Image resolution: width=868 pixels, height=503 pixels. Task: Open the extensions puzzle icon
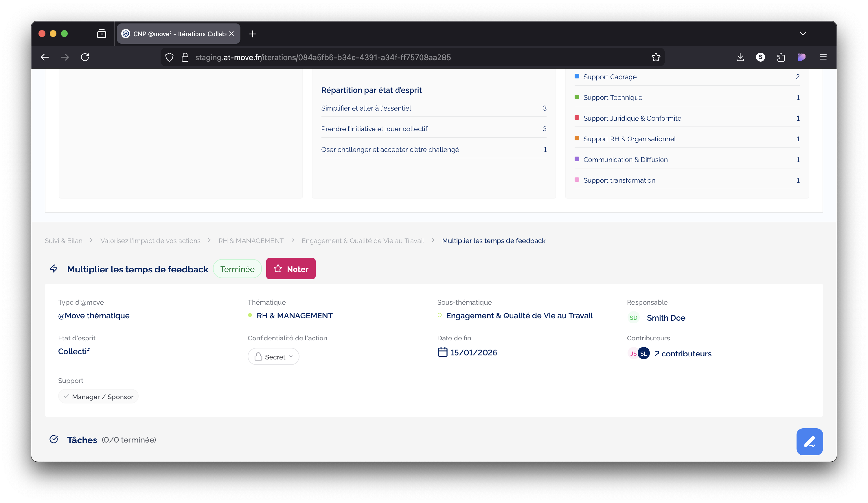[781, 57]
